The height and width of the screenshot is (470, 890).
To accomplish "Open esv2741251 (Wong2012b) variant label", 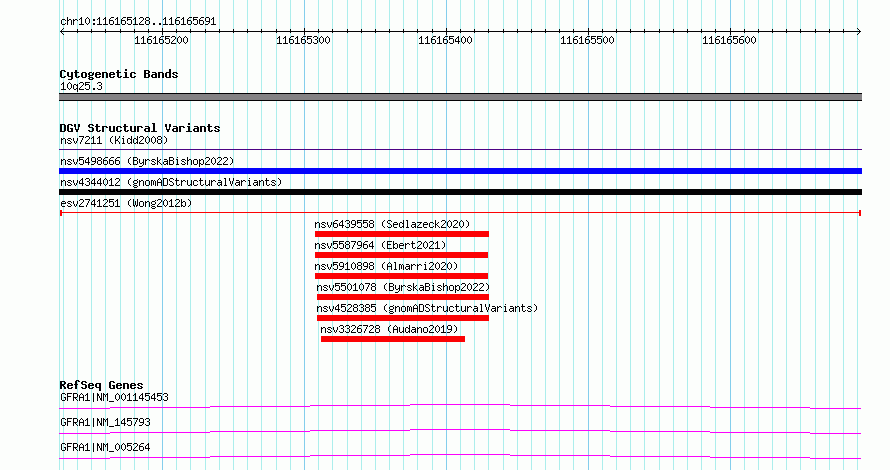I will [x=126, y=203].
